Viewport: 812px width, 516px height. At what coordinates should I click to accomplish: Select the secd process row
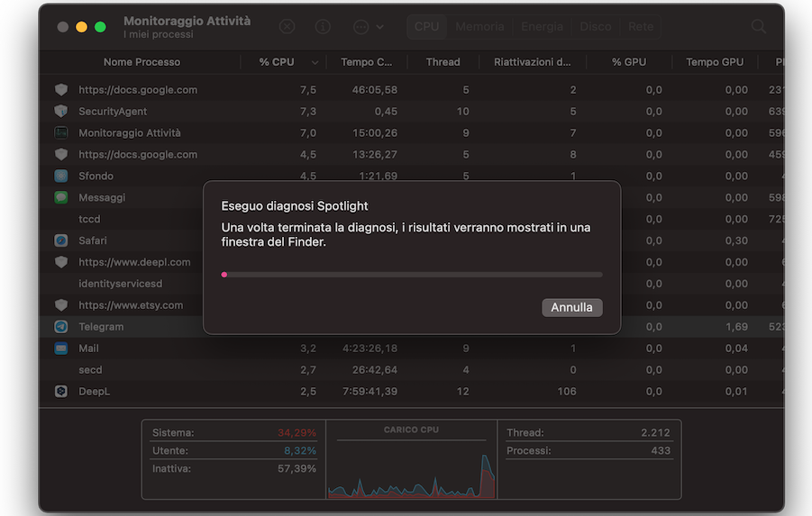[x=412, y=370]
